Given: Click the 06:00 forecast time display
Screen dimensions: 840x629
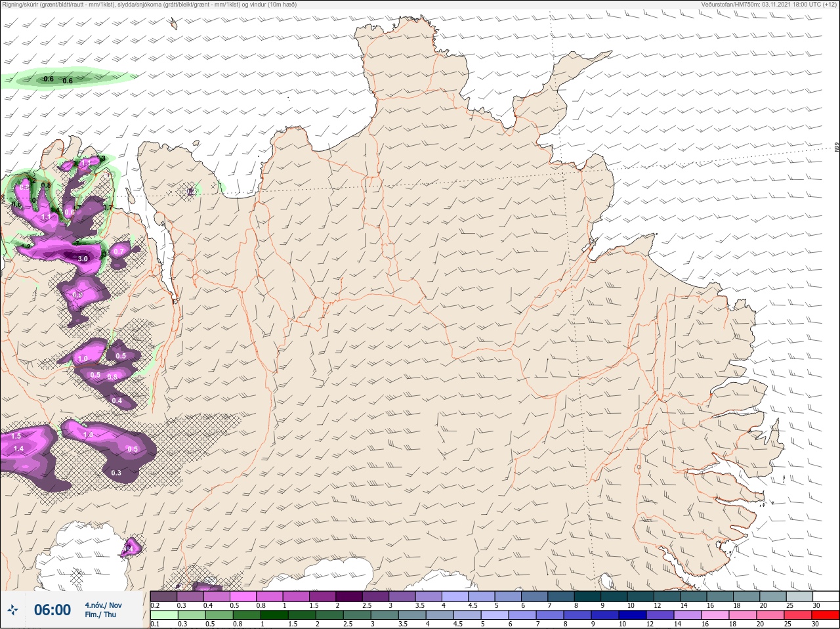Looking at the screenshot, I should [52, 610].
